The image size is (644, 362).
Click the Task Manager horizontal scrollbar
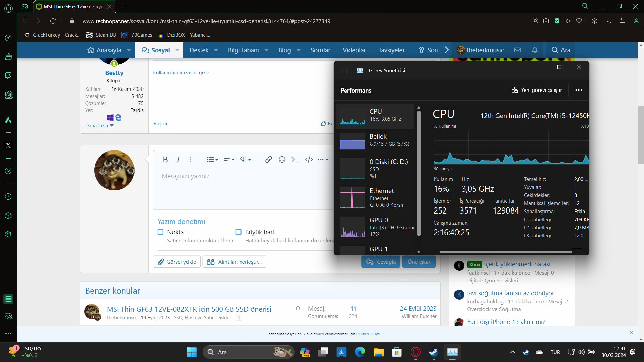[505, 252]
